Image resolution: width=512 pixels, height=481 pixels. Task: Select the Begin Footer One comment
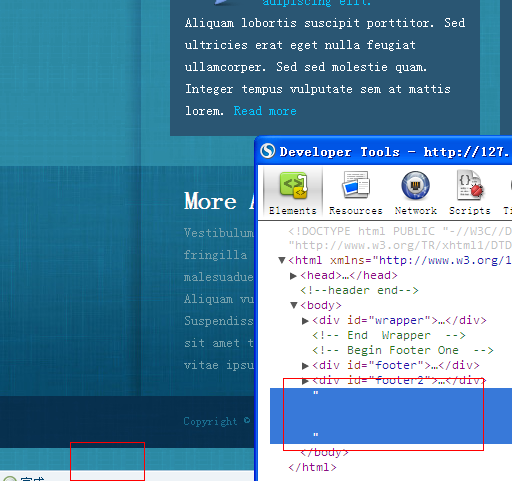click(403, 350)
